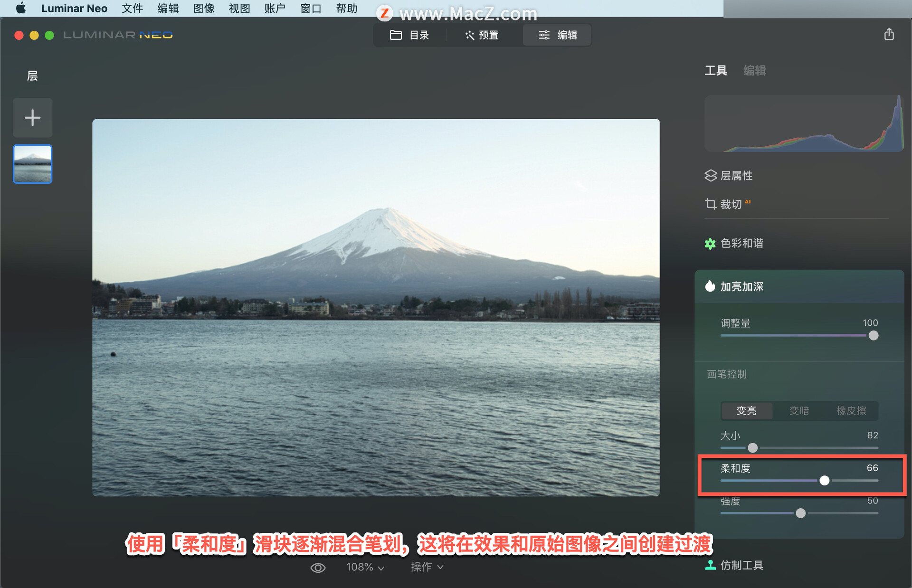This screenshot has width=912, height=588.
Task: Switch to the 预置 presets view
Action: (482, 35)
